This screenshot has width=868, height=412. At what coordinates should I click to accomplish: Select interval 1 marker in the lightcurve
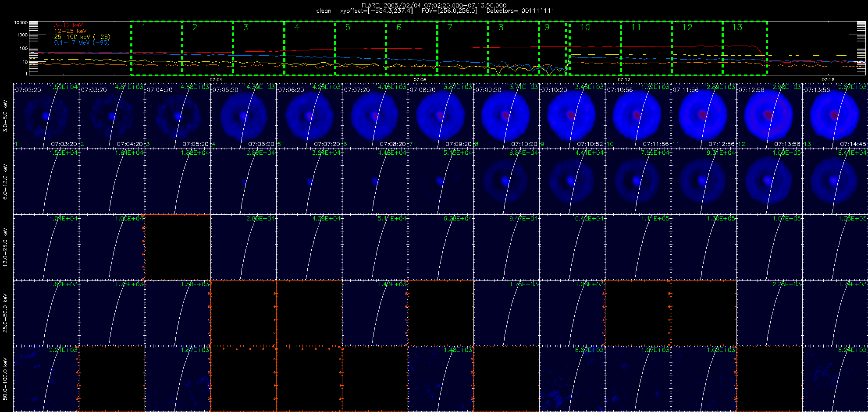144,27
